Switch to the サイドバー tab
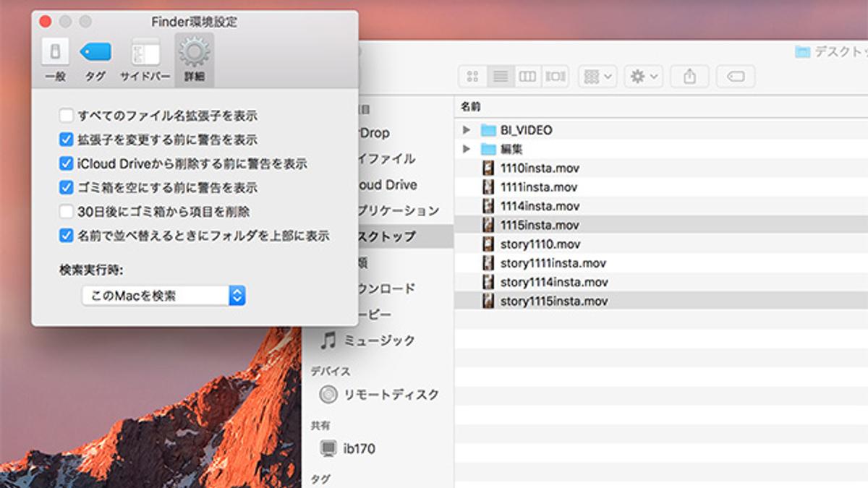Viewport: 868px width, 488px height. coord(145,59)
